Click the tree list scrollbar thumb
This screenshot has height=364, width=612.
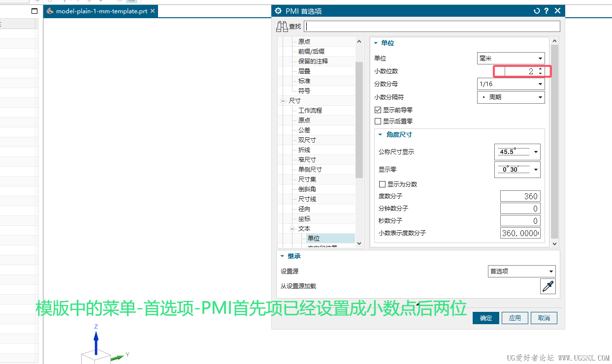tap(359, 120)
